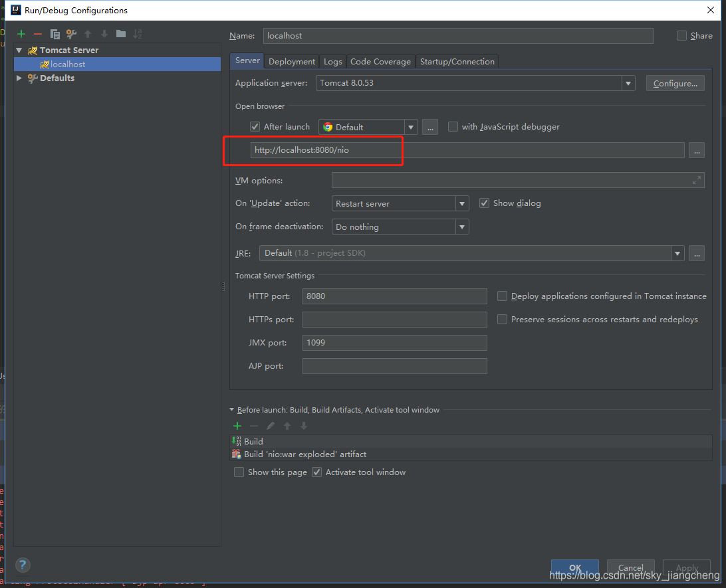
Task: Click the JMX port field
Action: (394, 343)
